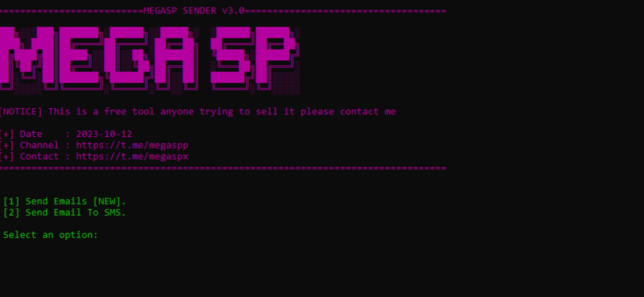Viewport: 644px width, 297px height.
Task: Click the t.me/megaspp channel link
Action: tap(132, 145)
